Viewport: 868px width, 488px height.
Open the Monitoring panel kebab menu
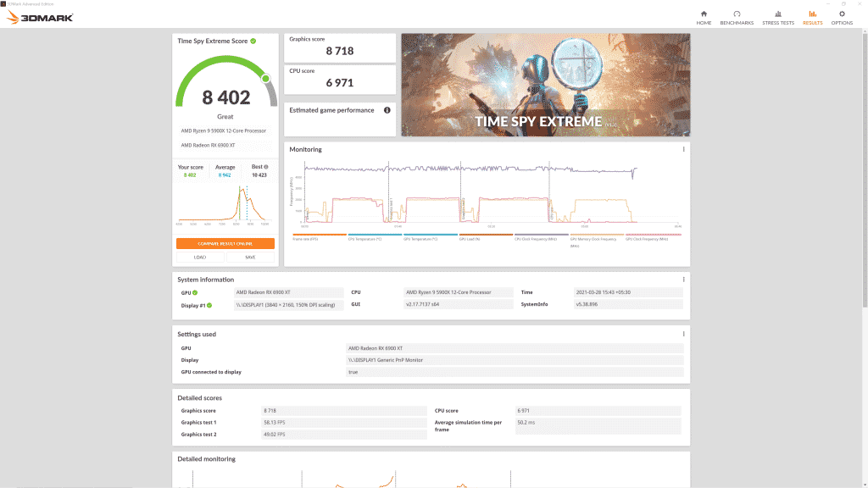coord(684,149)
